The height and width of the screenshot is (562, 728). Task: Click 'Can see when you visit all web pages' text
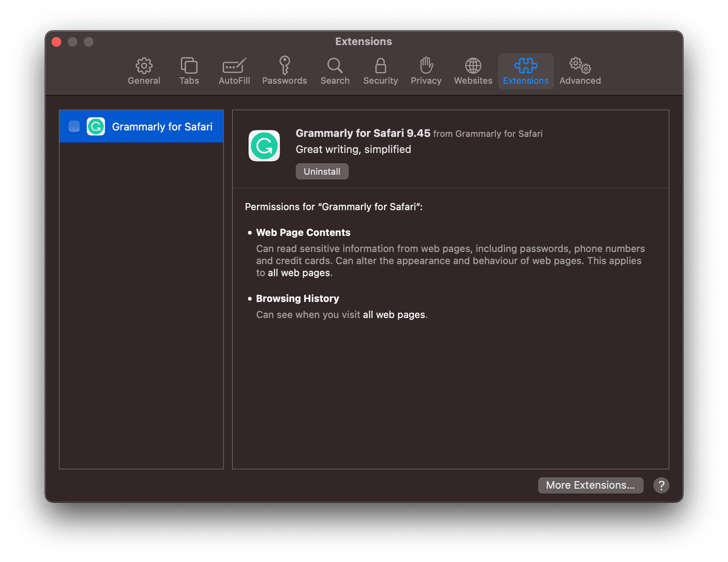coord(342,315)
